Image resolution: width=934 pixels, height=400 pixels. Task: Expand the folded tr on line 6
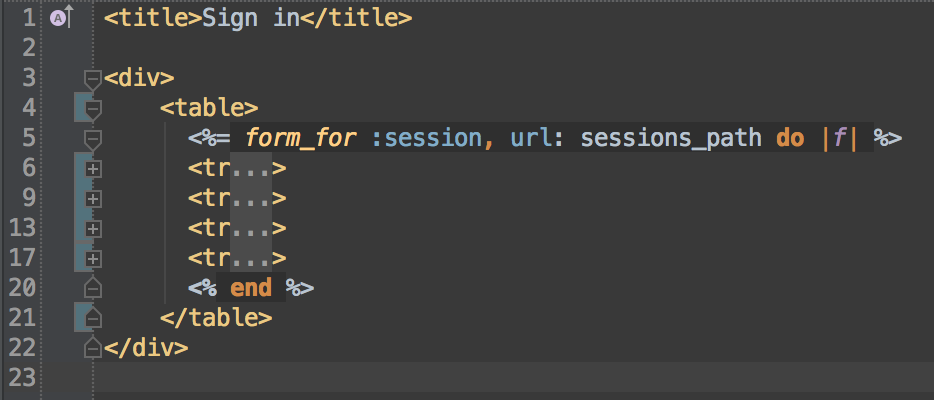coord(93,169)
